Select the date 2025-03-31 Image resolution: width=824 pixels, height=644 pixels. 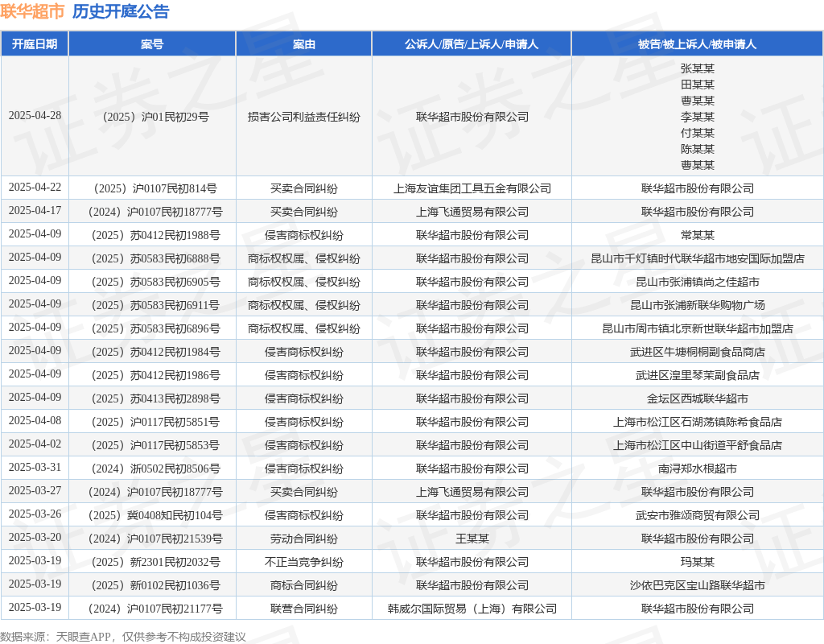pyautogui.click(x=35, y=468)
